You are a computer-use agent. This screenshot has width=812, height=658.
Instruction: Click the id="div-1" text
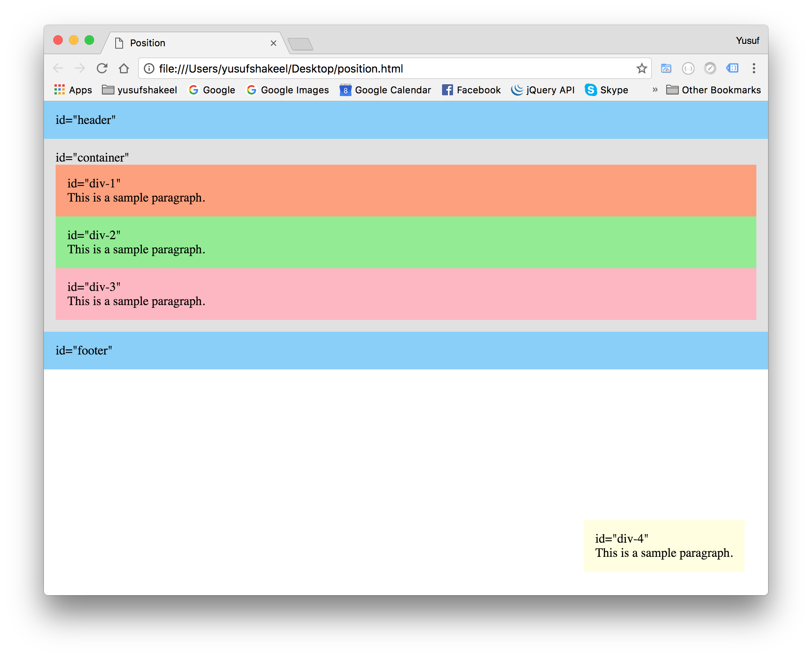tap(94, 184)
